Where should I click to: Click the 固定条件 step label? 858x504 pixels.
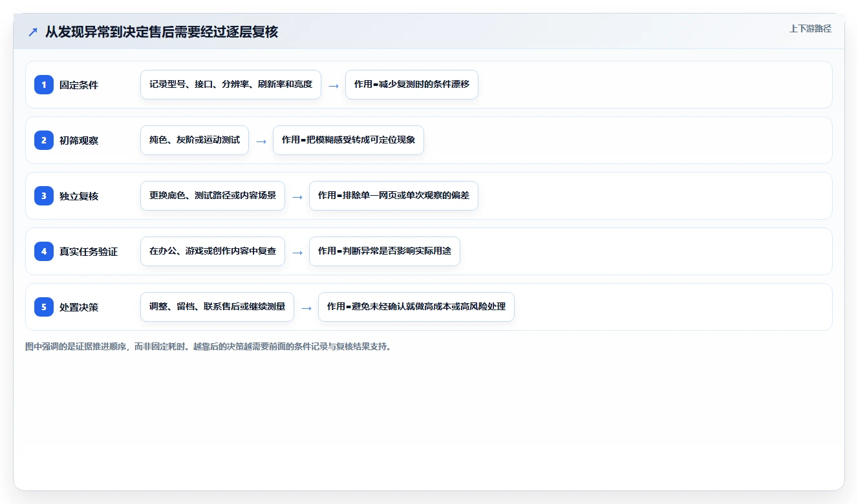coord(79,85)
